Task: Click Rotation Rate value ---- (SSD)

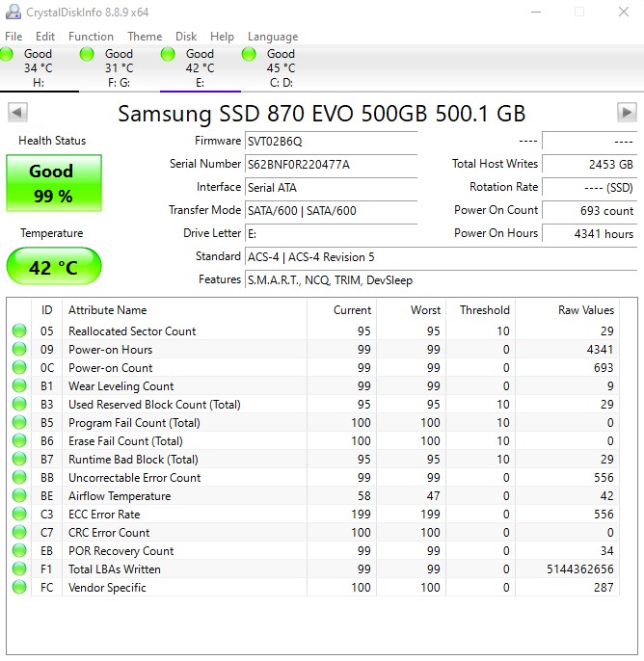Action: [x=589, y=188]
